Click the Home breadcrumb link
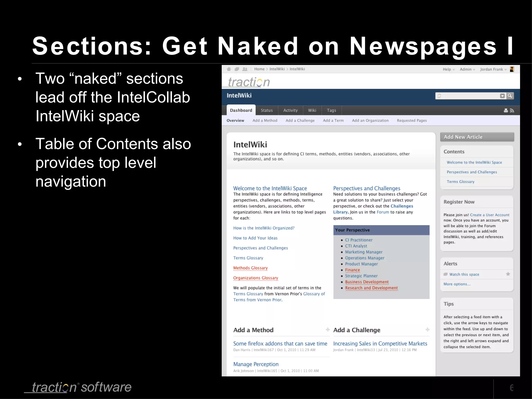Viewport: 532px width, 399px height. tap(259, 69)
